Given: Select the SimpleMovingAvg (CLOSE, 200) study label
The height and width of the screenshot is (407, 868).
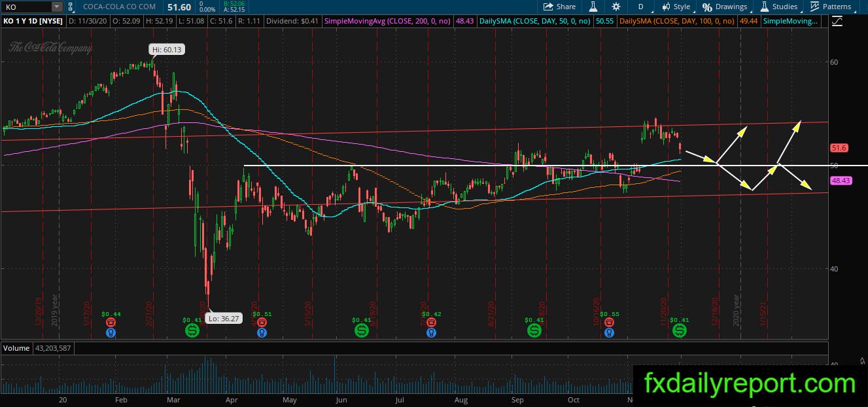Looking at the screenshot, I should pos(389,22).
